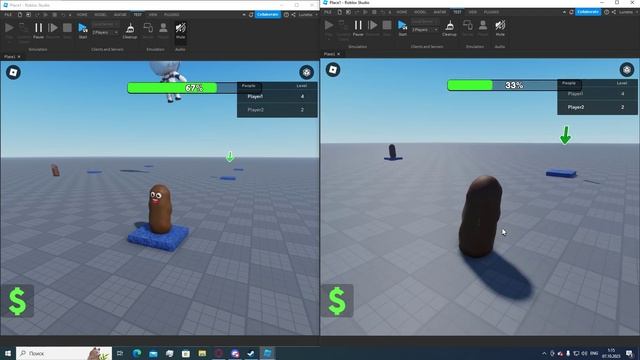Click the new file icon in right window

tap(340, 12)
